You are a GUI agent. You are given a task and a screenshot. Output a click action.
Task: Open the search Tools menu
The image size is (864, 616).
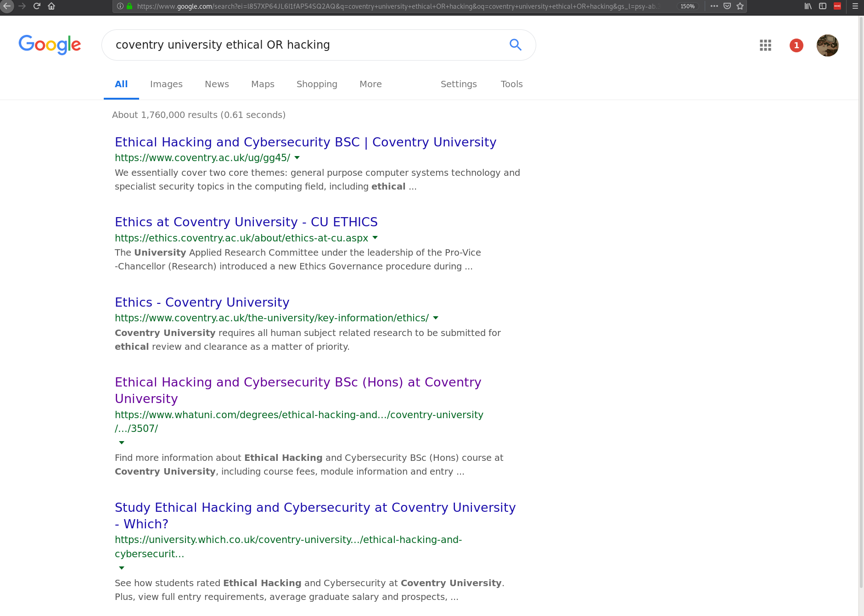point(511,84)
